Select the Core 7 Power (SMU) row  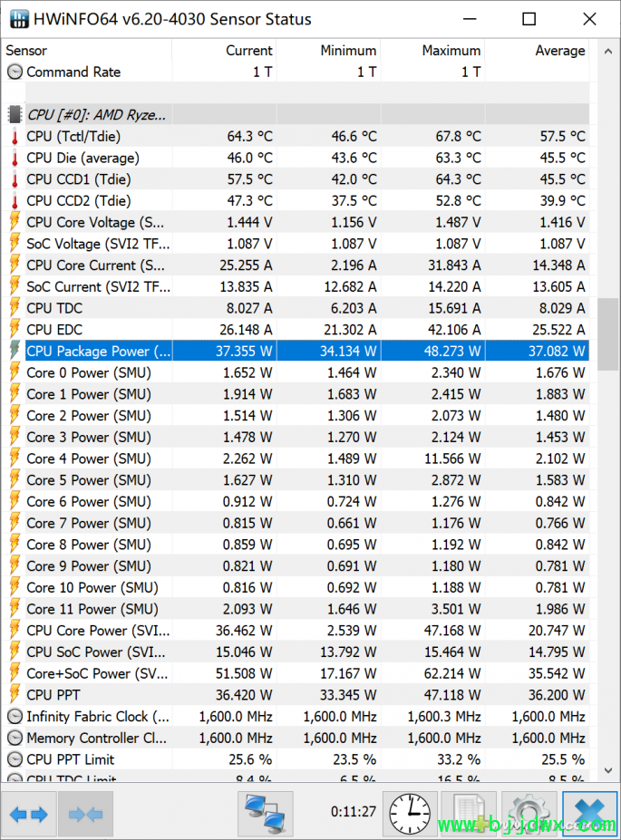tap(296, 523)
